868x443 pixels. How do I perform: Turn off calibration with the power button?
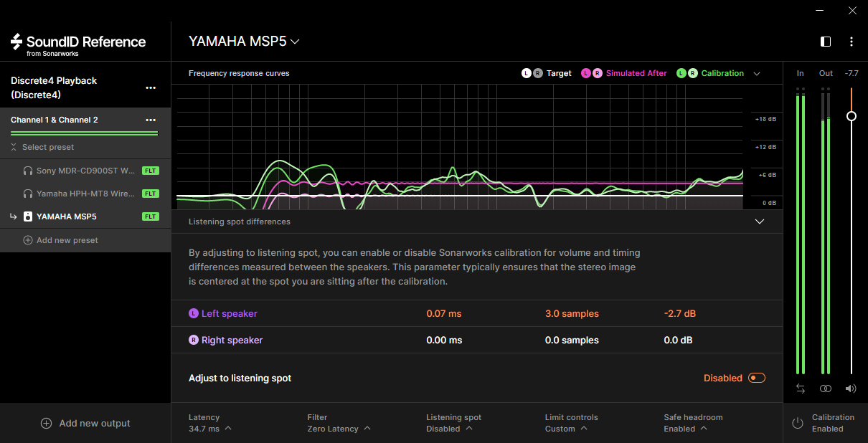[797, 423]
